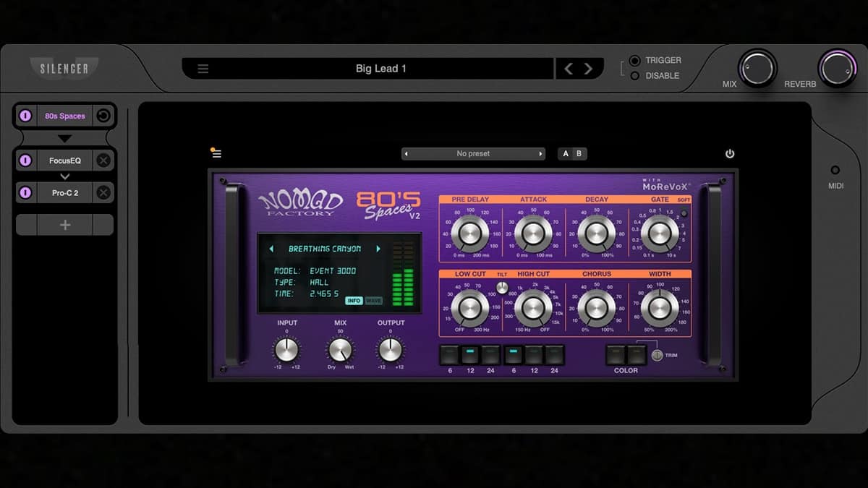868x488 pixels.
Task: Click the Big Lead 1 preset name
Action: click(381, 69)
